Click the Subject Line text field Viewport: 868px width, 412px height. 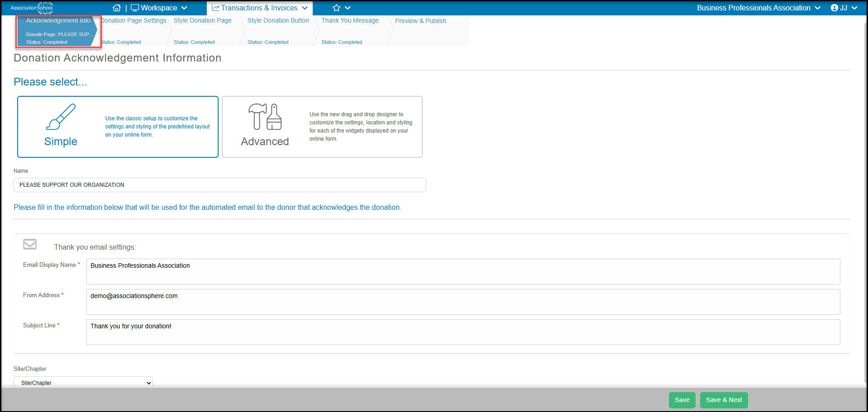(x=463, y=332)
